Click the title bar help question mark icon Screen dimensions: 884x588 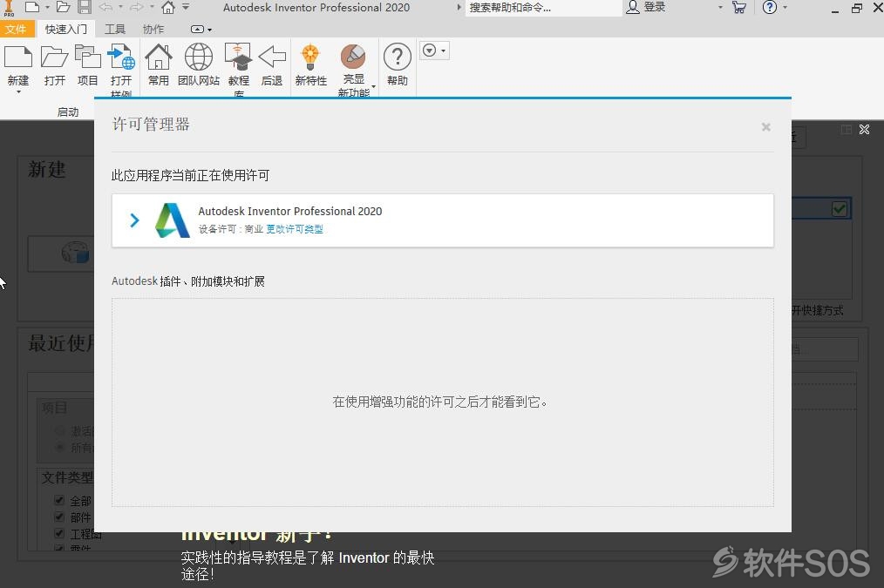tap(770, 7)
